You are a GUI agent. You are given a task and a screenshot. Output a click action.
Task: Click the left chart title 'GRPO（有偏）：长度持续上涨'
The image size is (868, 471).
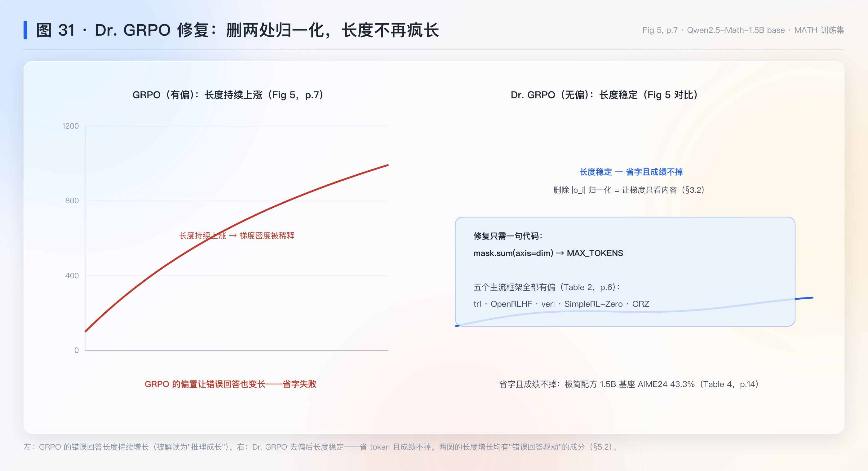197,95
